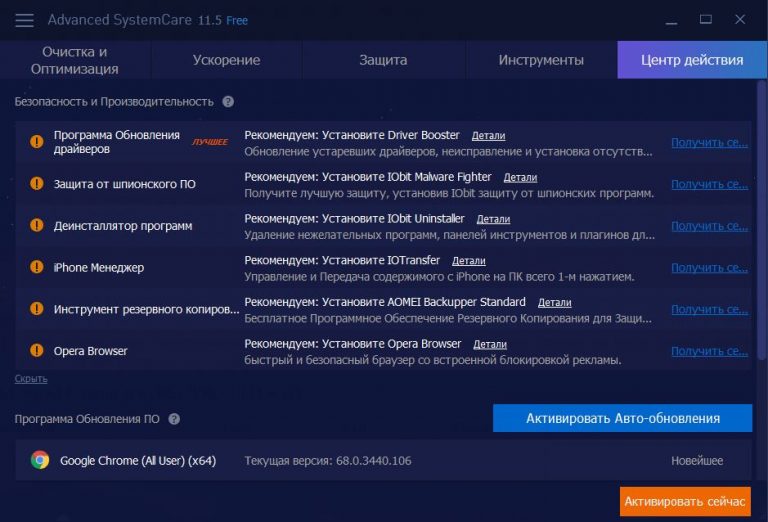The image size is (768, 522).
Task: Click warning icon for Деинсталлятор программ
Action: (x=37, y=225)
